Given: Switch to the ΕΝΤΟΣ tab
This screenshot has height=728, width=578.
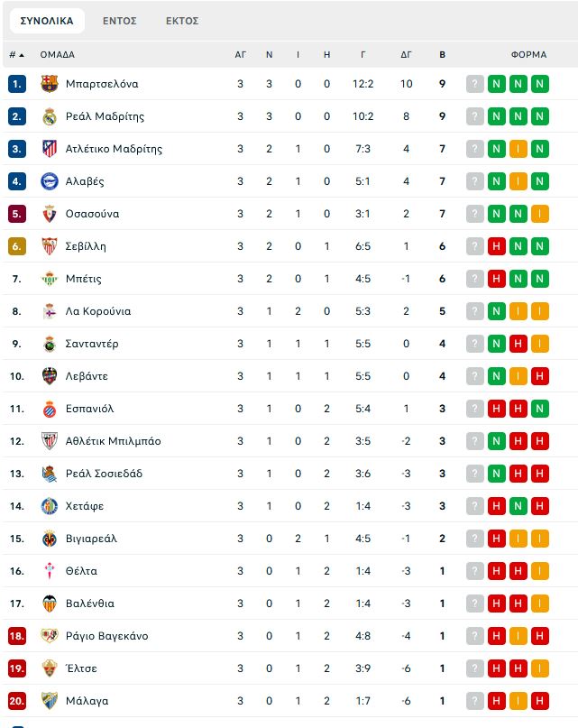Looking at the screenshot, I should (x=119, y=21).
